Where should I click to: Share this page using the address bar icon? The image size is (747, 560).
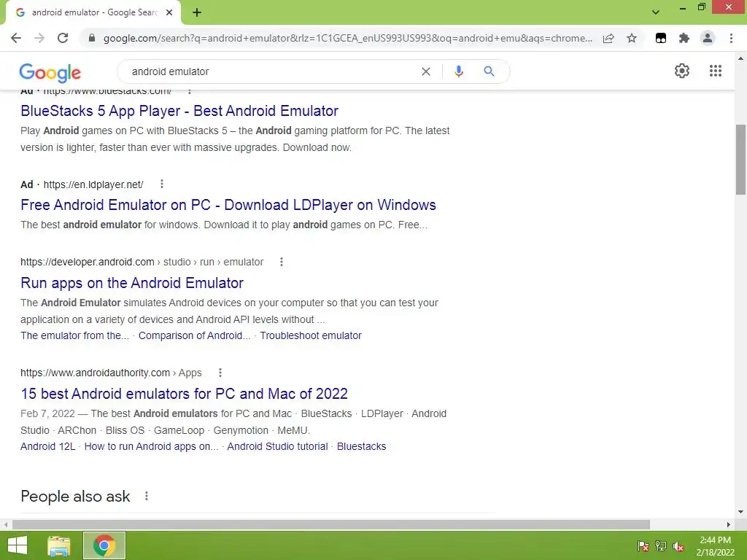(x=608, y=38)
